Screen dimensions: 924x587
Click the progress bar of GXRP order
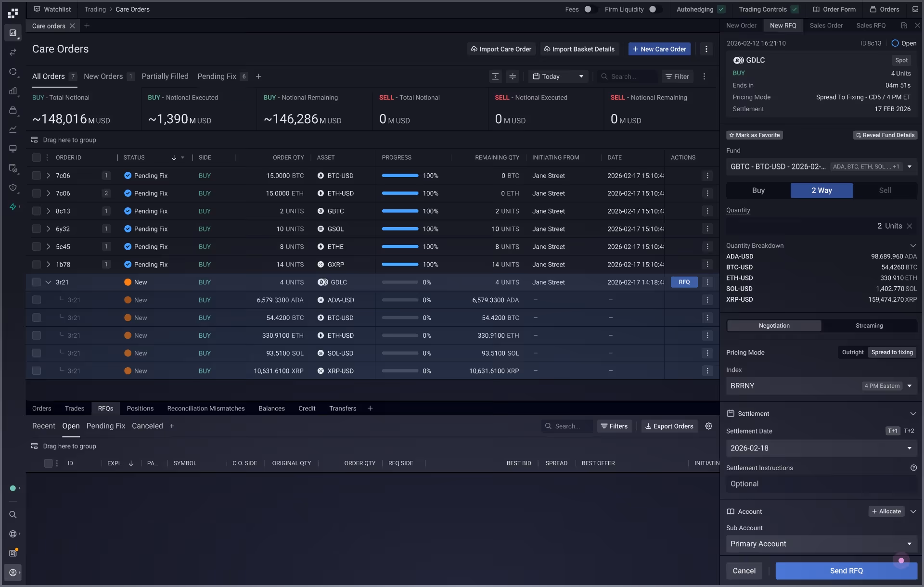click(x=400, y=265)
